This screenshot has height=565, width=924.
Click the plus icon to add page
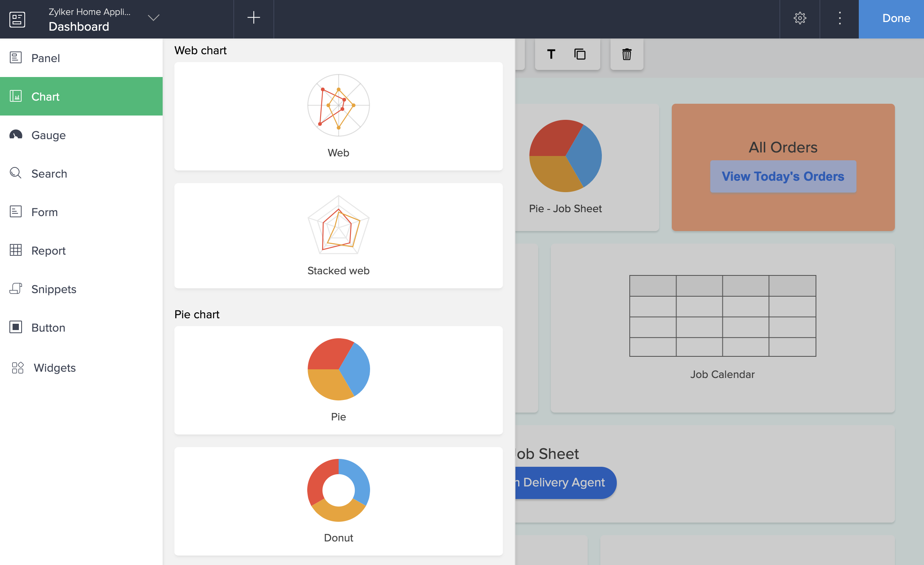(x=254, y=18)
